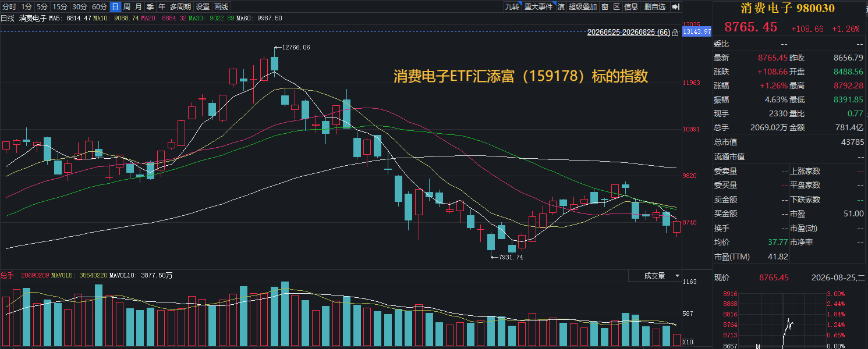
Task: Open the 信息 information panel
Action: pos(631,7)
